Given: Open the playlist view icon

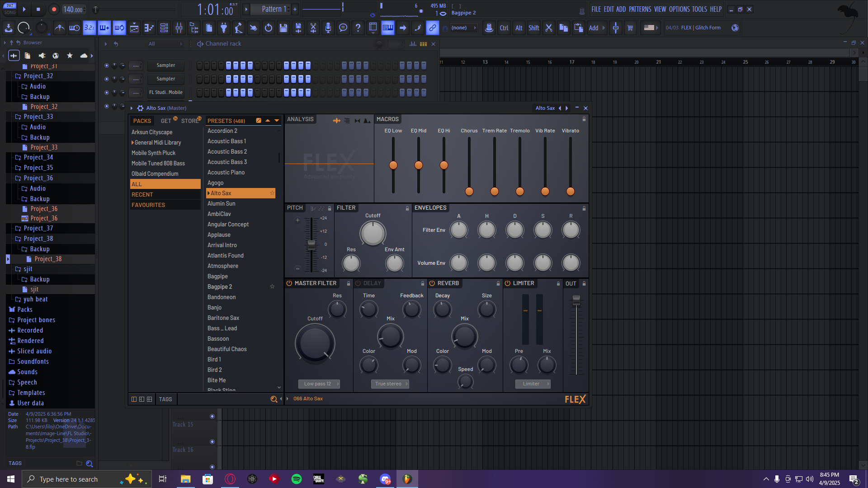Looking at the screenshot, I should pyautogui.click(x=134, y=28).
